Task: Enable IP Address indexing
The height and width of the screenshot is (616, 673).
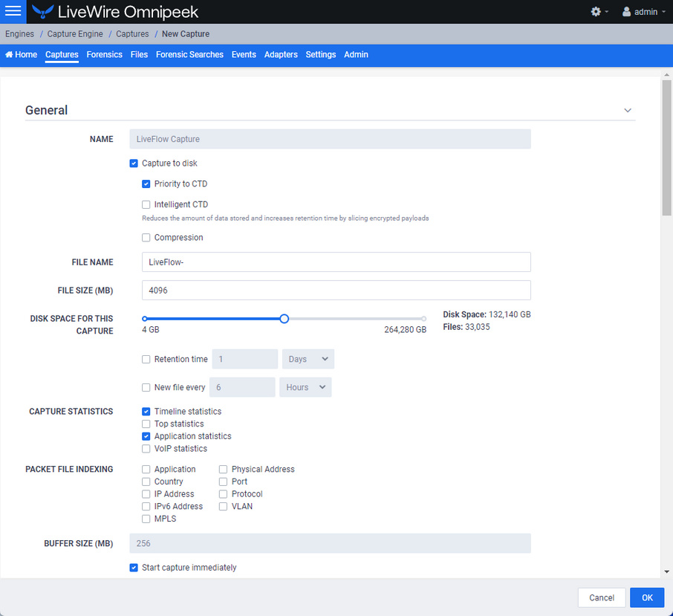Action: [x=146, y=494]
